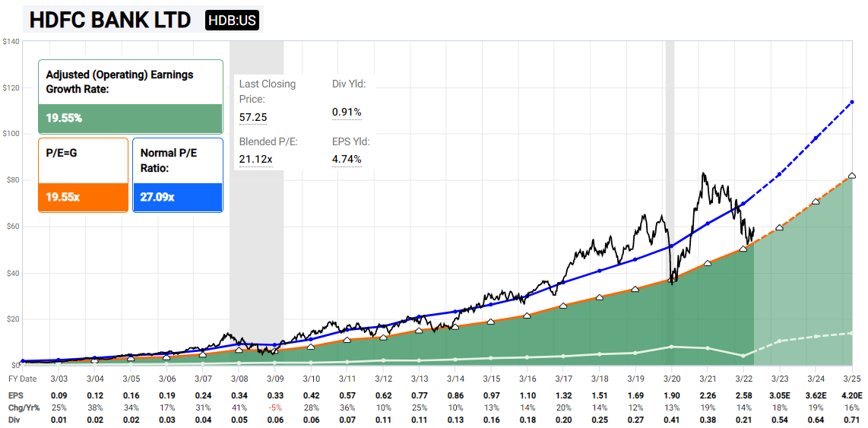Click the 41% Chg/Yr value for 3/08
This screenshot has width=868, height=428.
(x=239, y=407)
